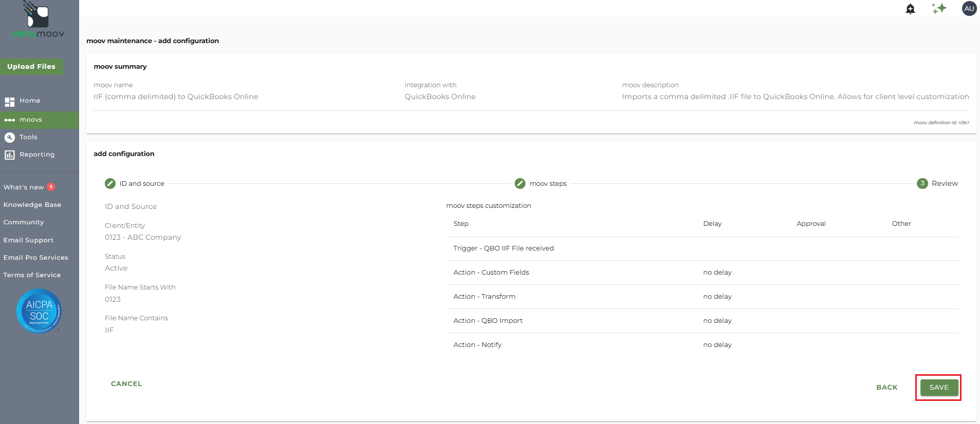
Task: Click the Delay column header
Action: coord(712,224)
